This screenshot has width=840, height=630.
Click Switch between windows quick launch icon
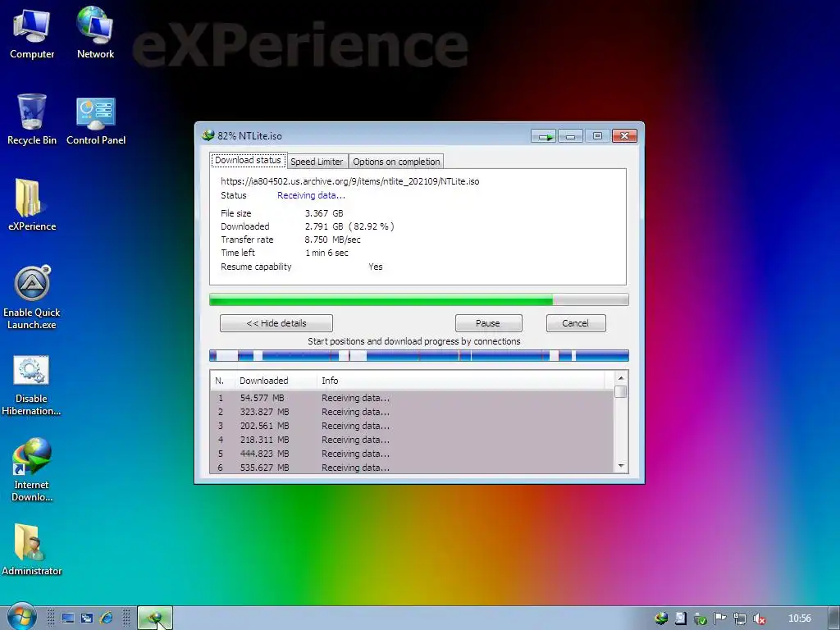(87, 619)
